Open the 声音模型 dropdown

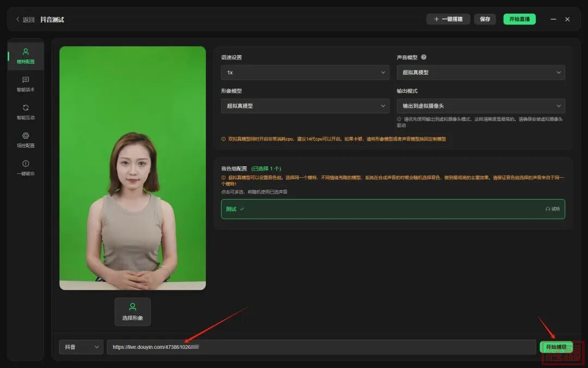click(481, 73)
